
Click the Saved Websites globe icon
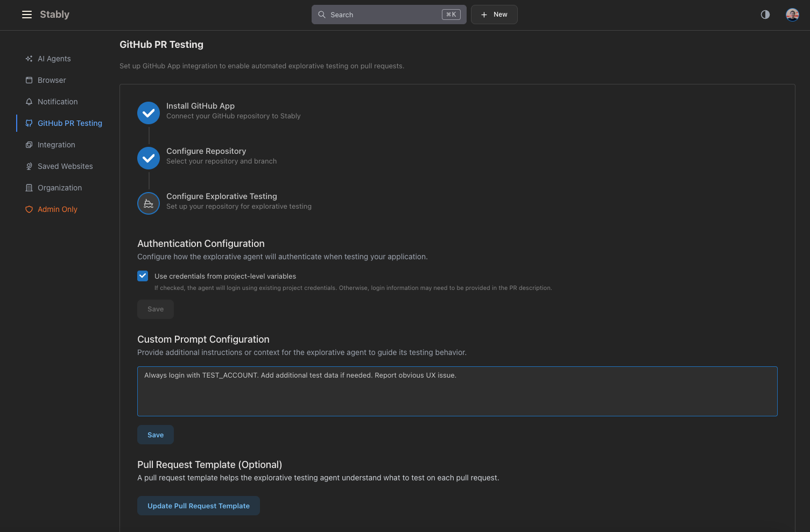pyautogui.click(x=29, y=166)
